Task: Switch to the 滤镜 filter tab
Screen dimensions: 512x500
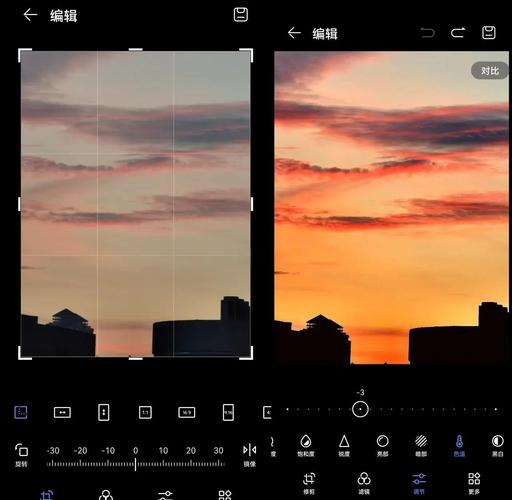Action: coord(364,483)
